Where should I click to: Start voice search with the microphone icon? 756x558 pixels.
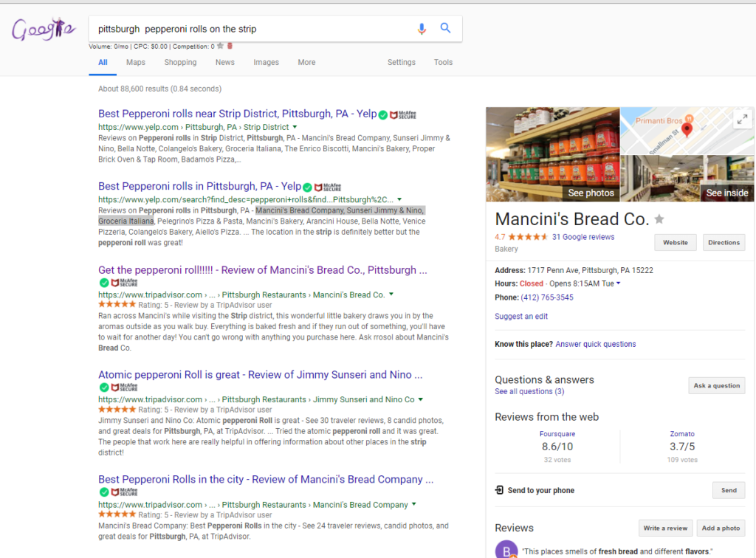point(422,29)
